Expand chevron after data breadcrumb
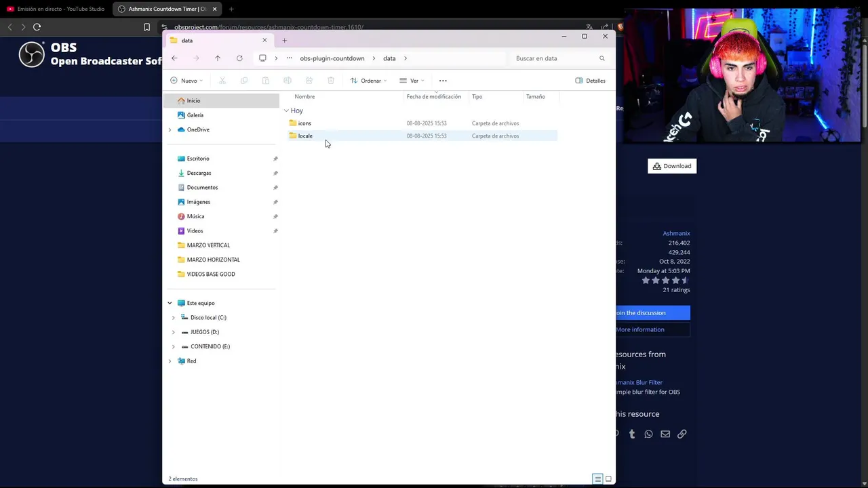The width and height of the screenshot is (868, 488). point(406,58)
